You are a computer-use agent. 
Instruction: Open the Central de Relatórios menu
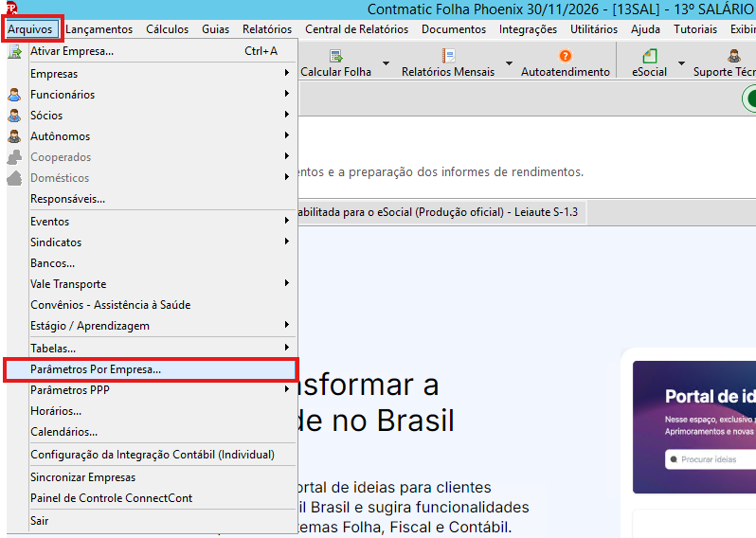click(356, 29)
